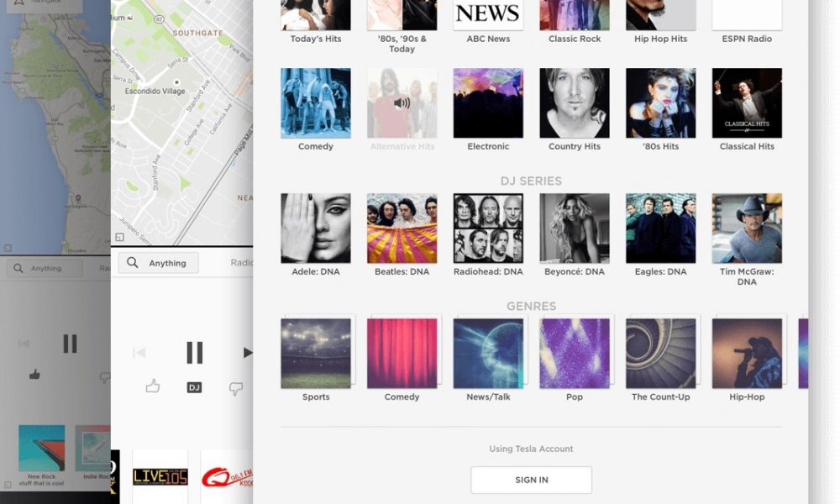Dislike the song with the light panel's thumbs-down
The width and height of the screenshot is (840, 504).
[236, 388]
